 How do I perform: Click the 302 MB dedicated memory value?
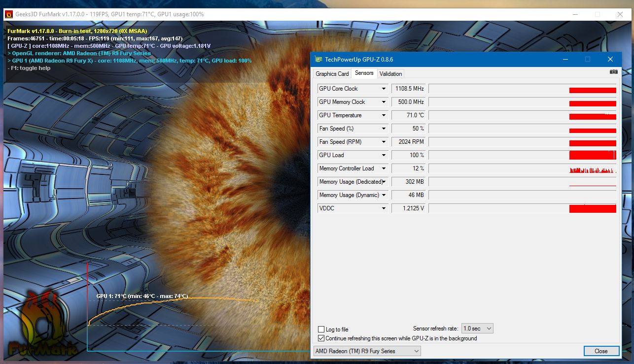[408, 182]
